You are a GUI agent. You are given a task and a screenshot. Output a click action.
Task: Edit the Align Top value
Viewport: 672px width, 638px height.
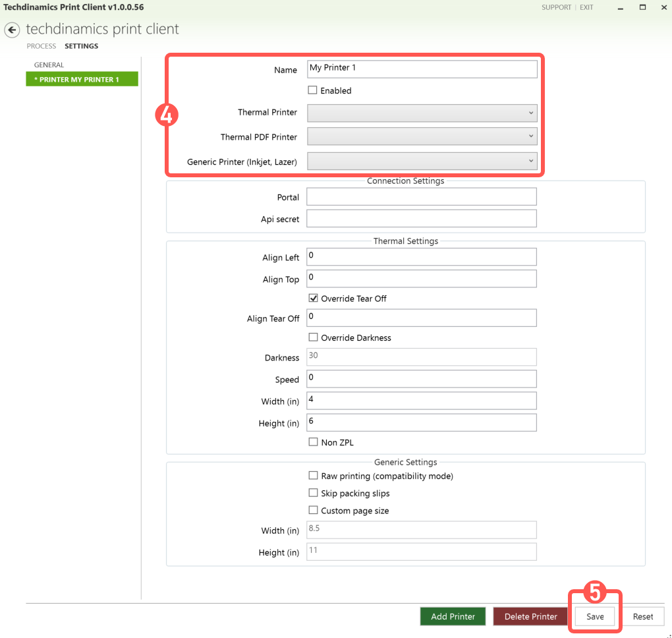tap(421, 279)
